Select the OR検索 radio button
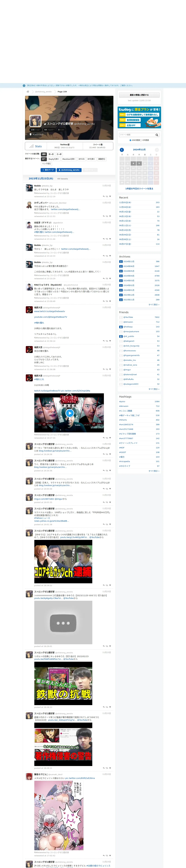This screenshot has height=868, width=186. (x=141, y=140)
